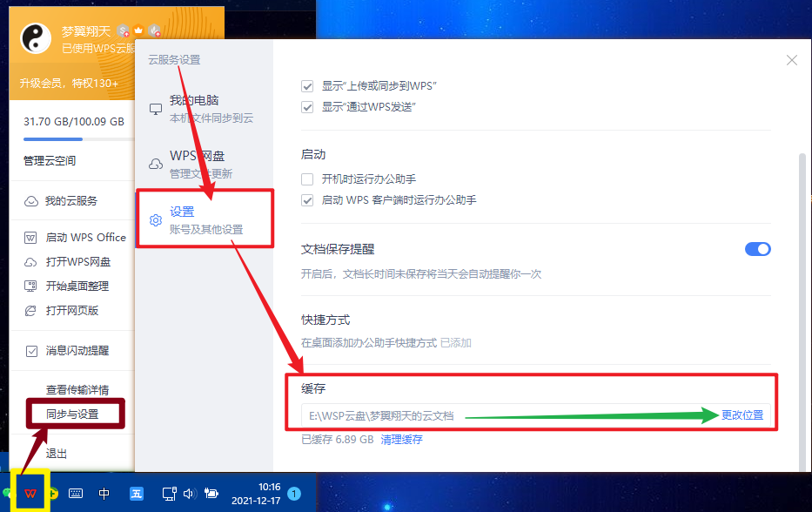Click the gray S coin badge

click(x=124, y=31)
